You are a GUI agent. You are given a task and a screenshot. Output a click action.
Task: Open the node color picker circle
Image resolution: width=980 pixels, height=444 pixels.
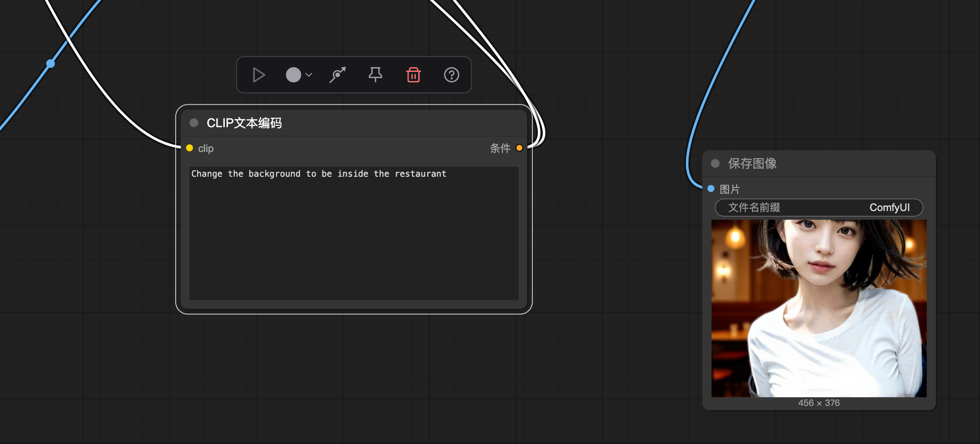click(293, 75)
